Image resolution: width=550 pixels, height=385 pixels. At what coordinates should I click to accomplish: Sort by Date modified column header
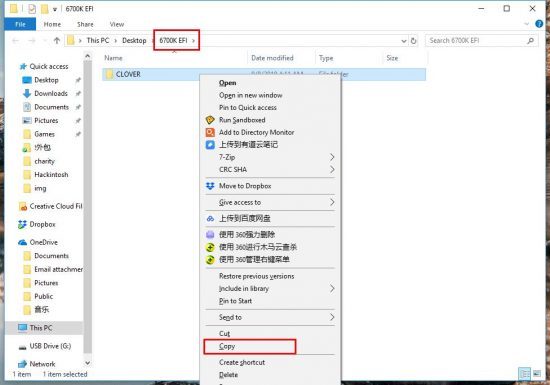point(272,58)
